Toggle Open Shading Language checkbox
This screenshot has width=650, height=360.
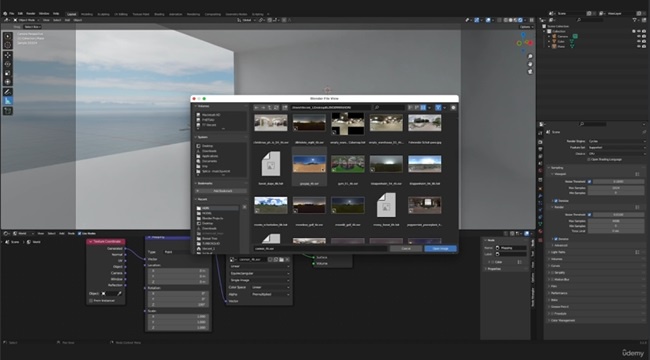(x=589, y=159)
